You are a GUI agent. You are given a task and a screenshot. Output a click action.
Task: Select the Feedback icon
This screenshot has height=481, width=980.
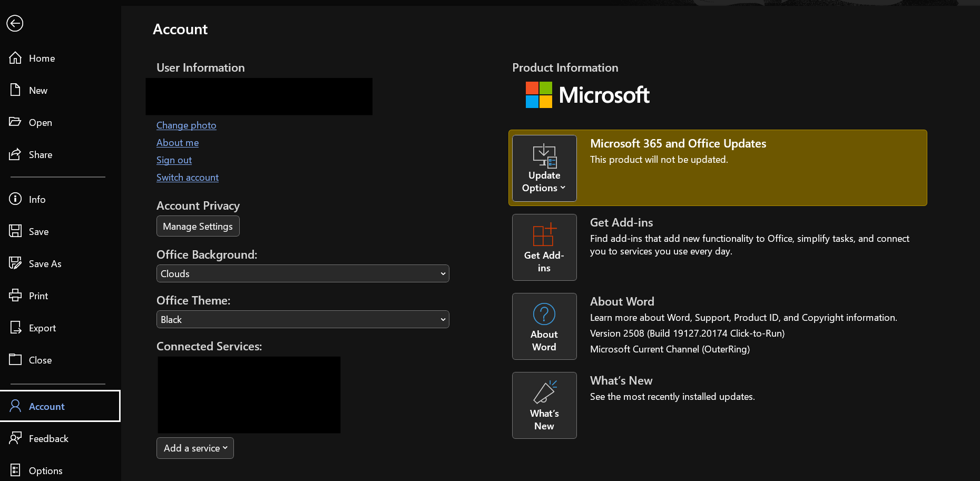16,438
